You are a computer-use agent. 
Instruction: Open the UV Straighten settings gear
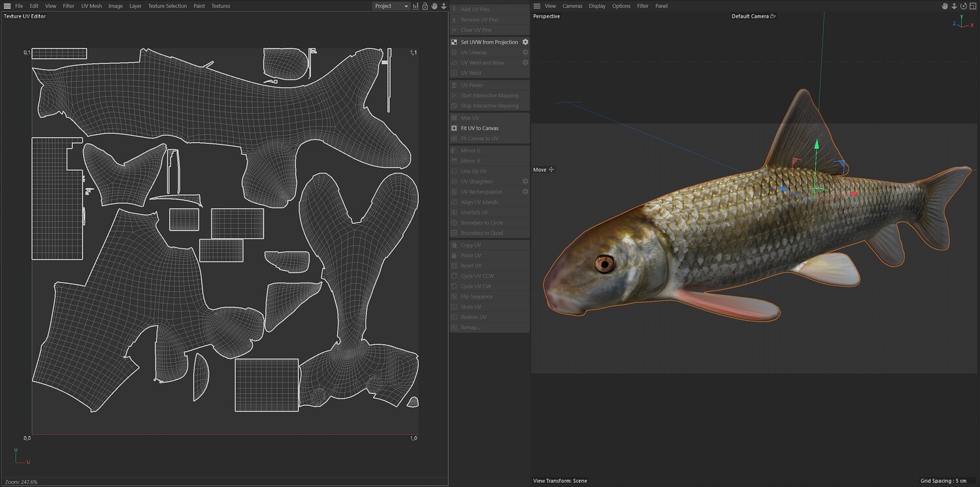[525, 181]
